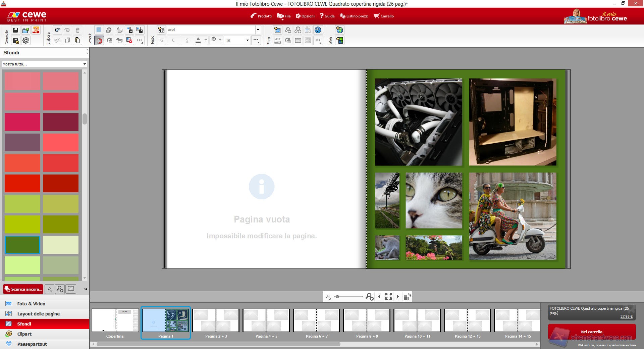
Task: Click the fit-to-screen view icon
Action: click(x=388, y=297)
